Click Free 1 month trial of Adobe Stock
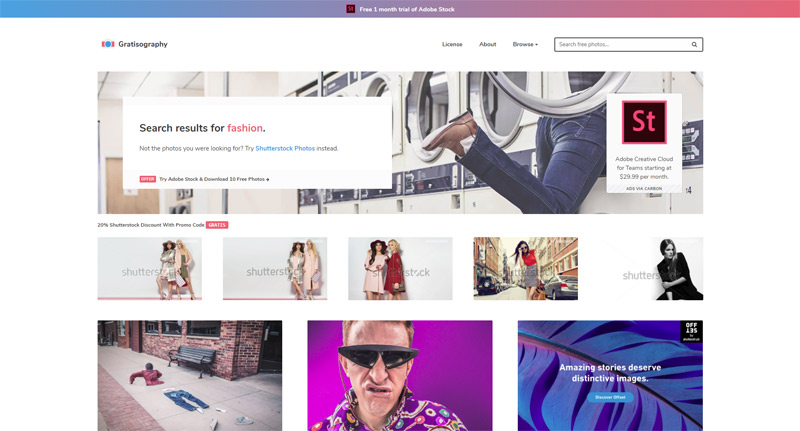This screenshot has width=800, height=431. (407, 9)
